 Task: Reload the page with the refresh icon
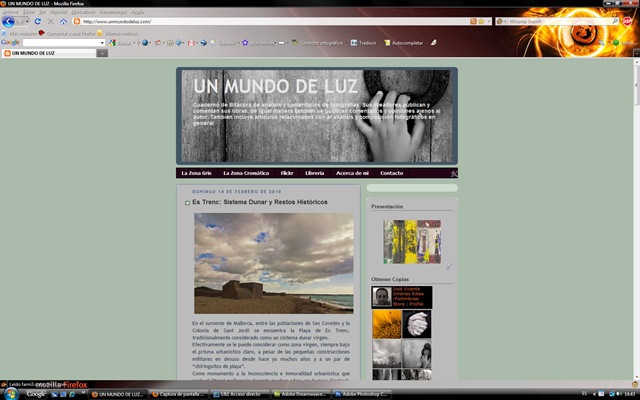click(x=38, y=21)
